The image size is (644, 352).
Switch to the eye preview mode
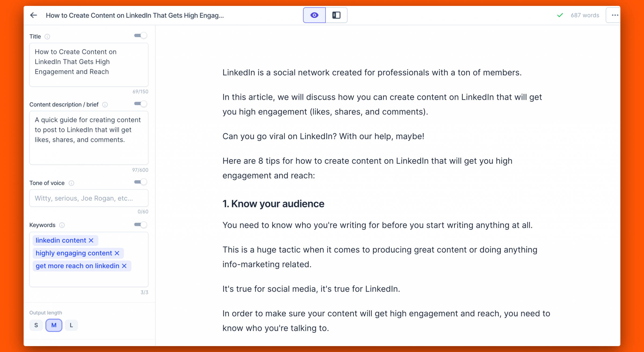coord(314,15)
